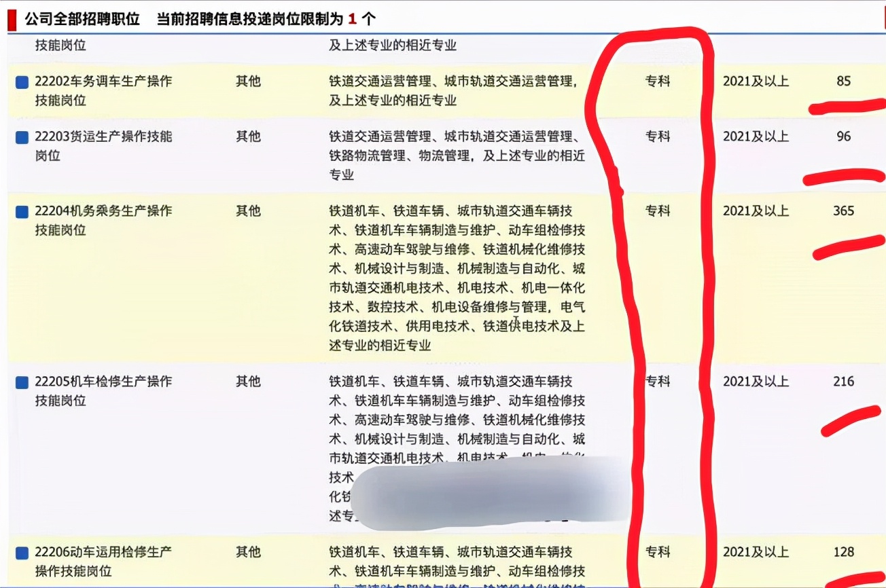Click the headcount number 85
Image resolution: width=886 pixels, height=588 pixels.
[843, 81]
